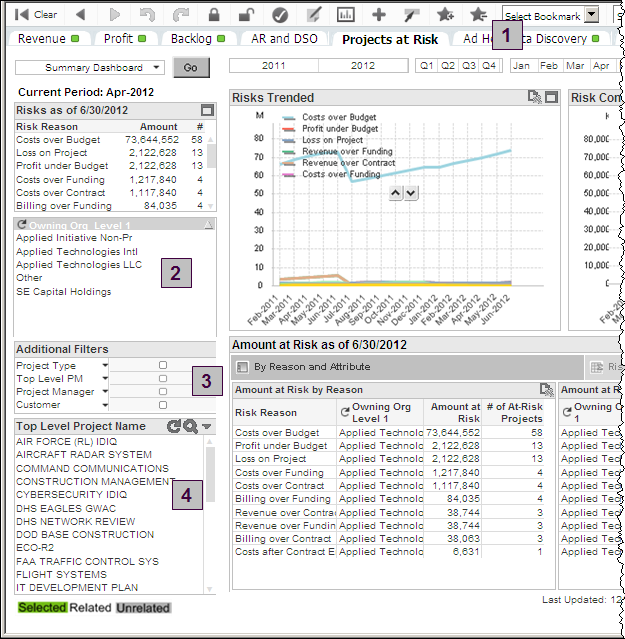Select the Q3 quarter button
625x639 pixels.
pyautogui.click(x=467, y=65)
